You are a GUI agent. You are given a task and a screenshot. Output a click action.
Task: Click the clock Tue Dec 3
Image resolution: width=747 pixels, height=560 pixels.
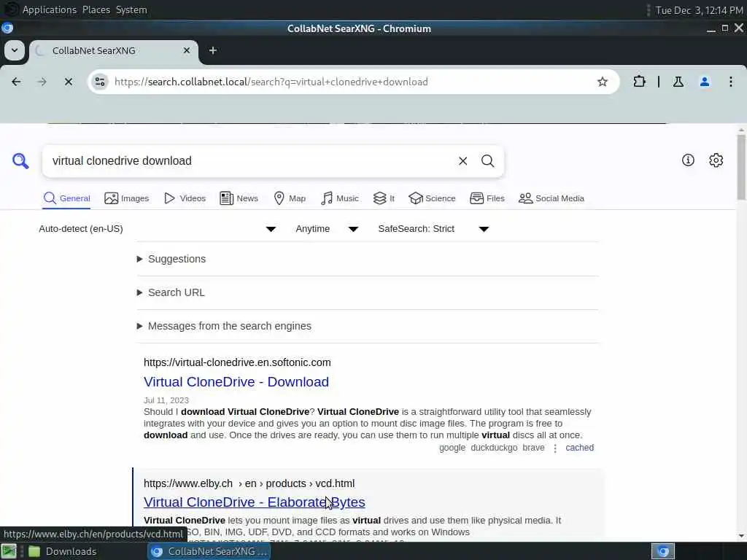pyautogui.click(x=699, y=10)
